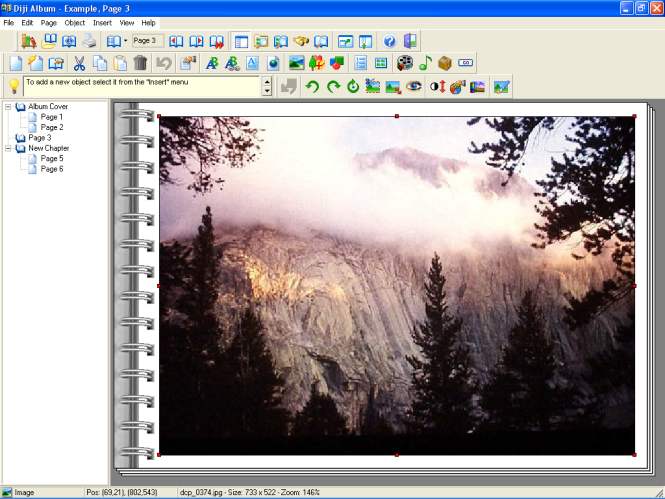Click the lightbulb hint icon
665x499 pixels.
14,87
